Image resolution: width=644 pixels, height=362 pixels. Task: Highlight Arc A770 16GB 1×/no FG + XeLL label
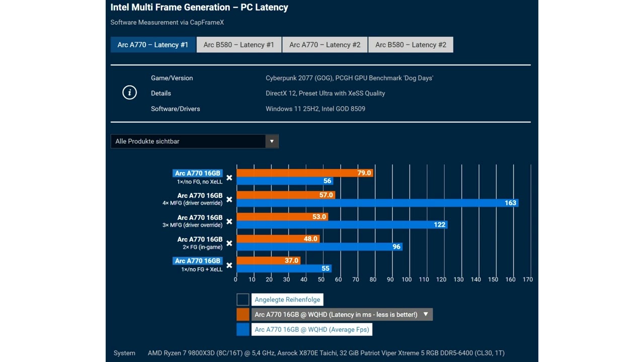pos(198,261)
